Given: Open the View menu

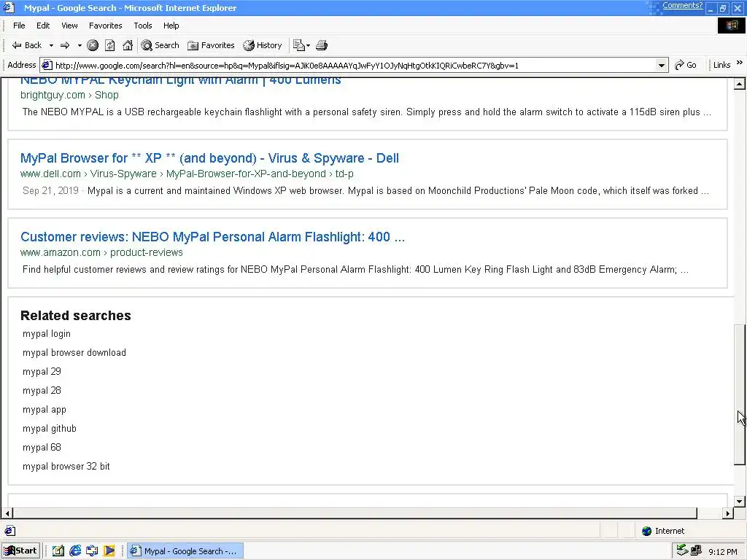Looking at the screenshot, I should (69, 26).
